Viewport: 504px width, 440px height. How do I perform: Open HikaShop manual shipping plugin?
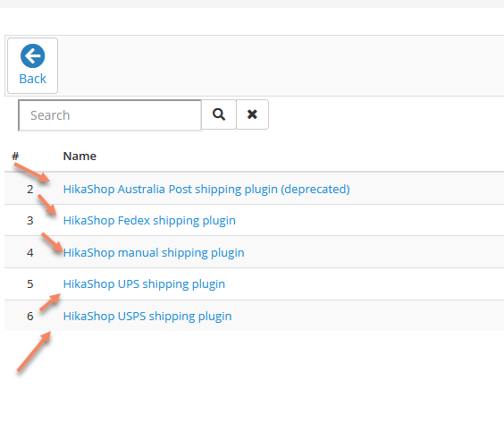tap(154, 253)
